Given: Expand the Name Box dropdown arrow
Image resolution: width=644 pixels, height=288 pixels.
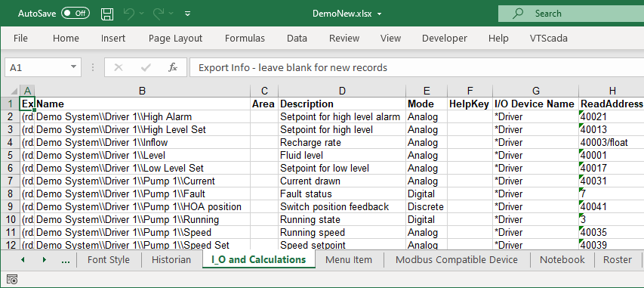Looking at the screenshot, I should pyautogui.click(x=73, y=67).
